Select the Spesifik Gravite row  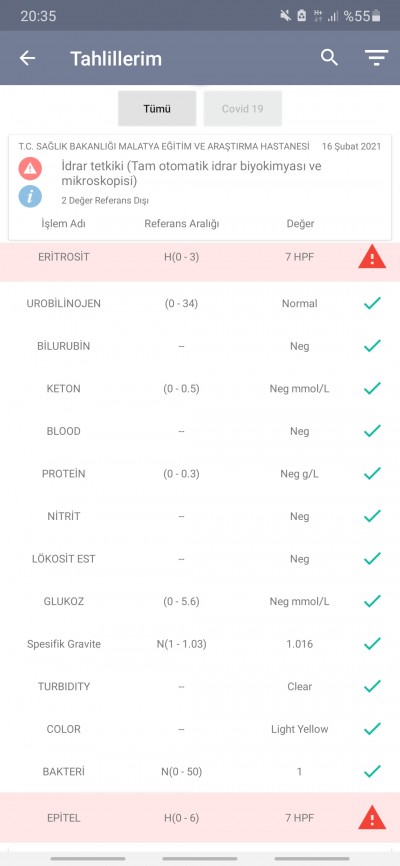coord(200,644)
